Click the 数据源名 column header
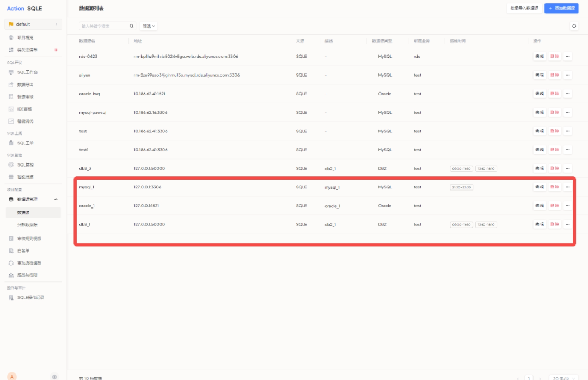This screenshot has width=588, height=380. [x=87, y=41]
